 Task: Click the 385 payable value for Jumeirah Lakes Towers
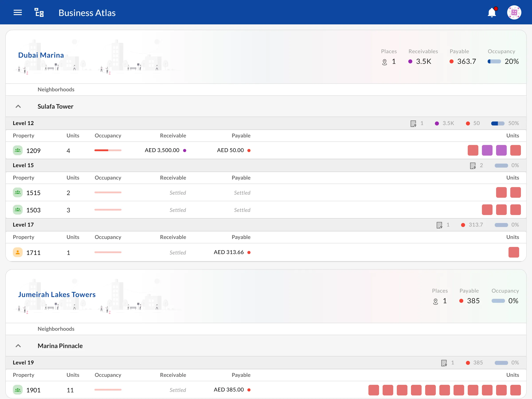pos(473,301)
